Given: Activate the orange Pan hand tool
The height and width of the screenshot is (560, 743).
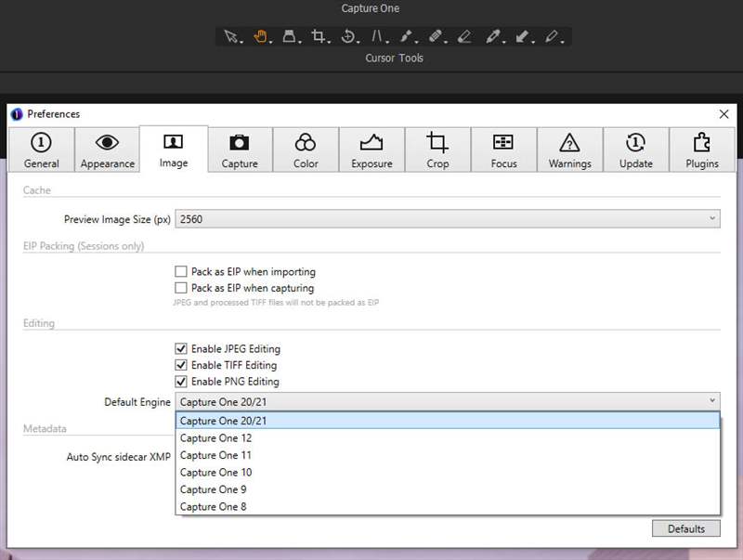Looking at the screenshot, I should point(261,36).
